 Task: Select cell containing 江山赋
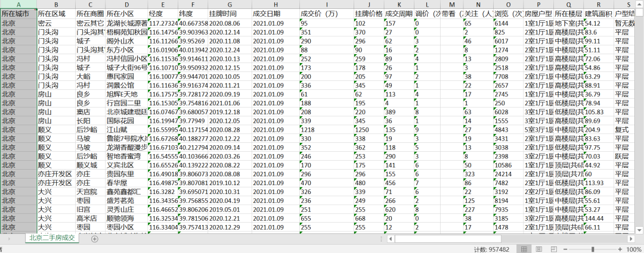pos(126,130)
